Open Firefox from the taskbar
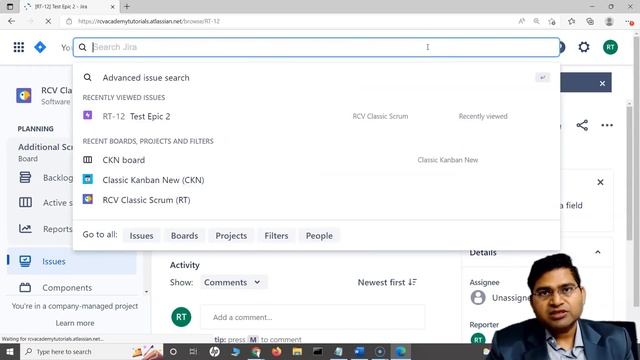640x360 pixels. [x=277, y=351]
